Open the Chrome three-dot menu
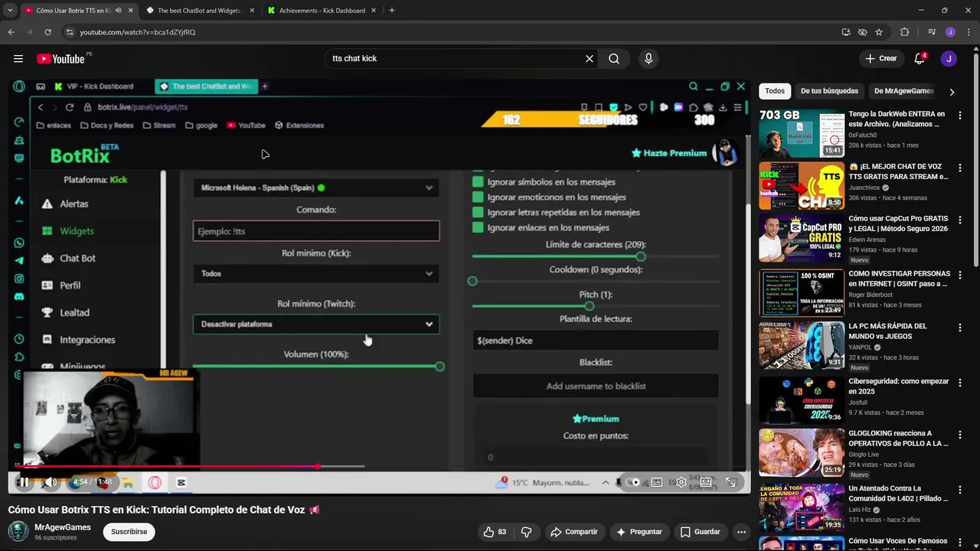Screen dimensions: 980x551 tap(969, 32)
